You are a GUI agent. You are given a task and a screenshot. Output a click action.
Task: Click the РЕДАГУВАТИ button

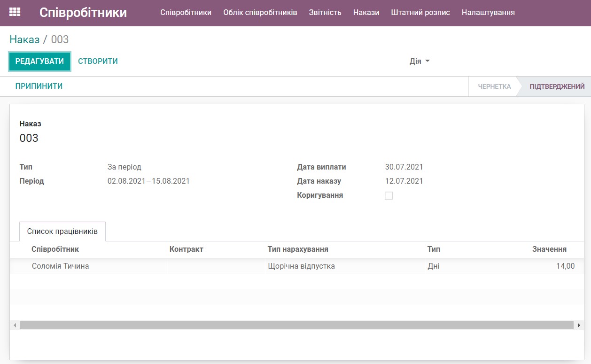[39, 61]
